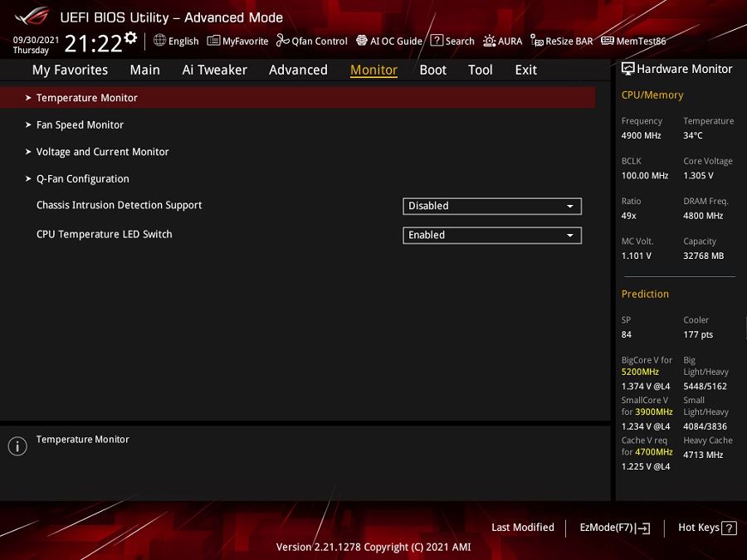
Task: Click the 1.305 V core voltage value
Action: (x=698, y=176)
